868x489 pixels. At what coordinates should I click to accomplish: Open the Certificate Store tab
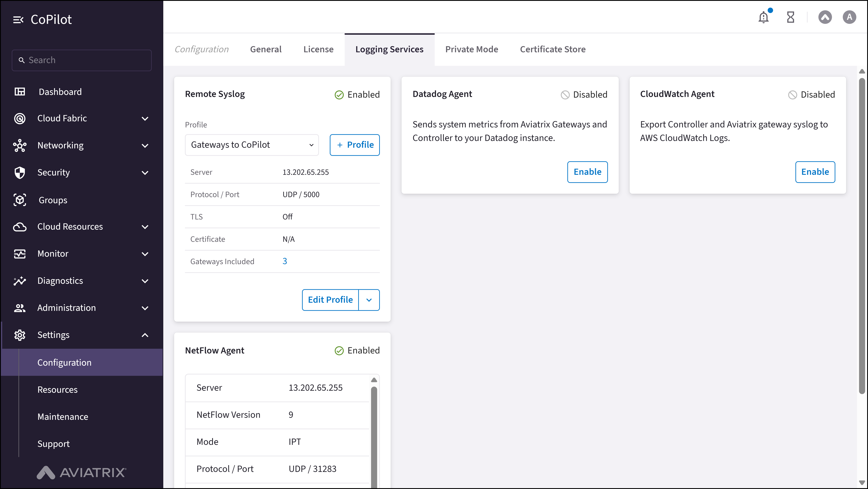[553, 49]
